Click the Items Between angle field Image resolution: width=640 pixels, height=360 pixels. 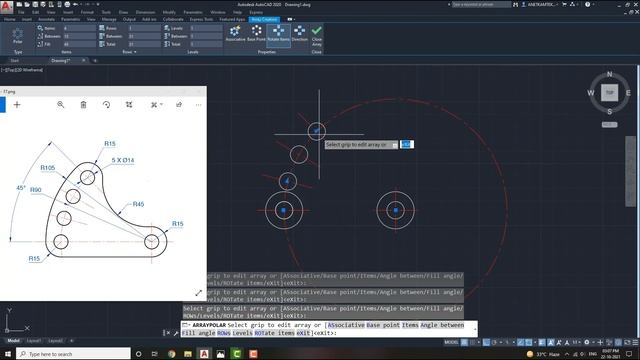pos(79,36)
